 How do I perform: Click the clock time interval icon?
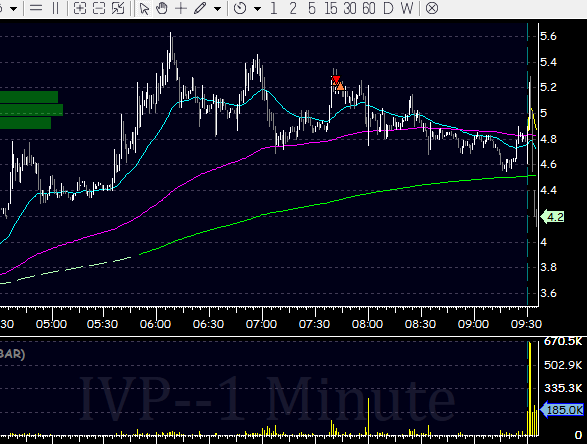[x=240, y=8]
